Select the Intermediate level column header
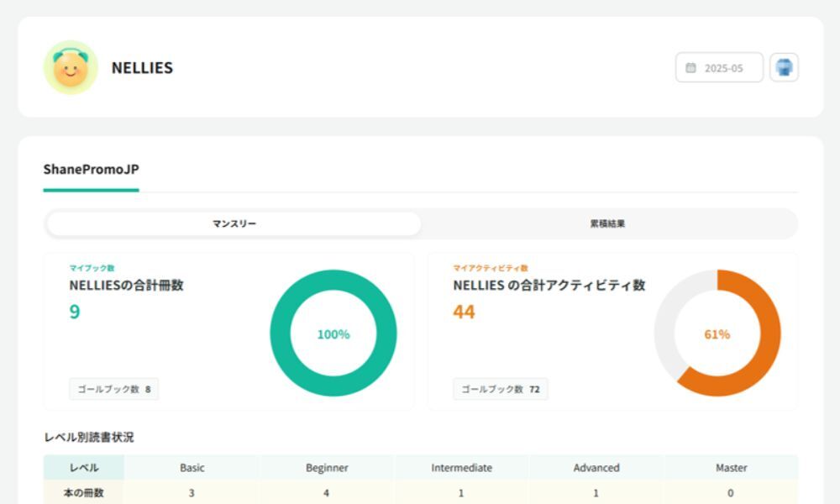Screen dimensions: 840x504 (461, 467)
